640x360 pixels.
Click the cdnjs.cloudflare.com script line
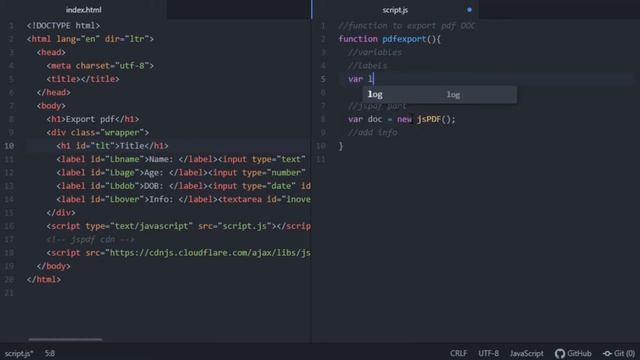click(x=178, y=253)
